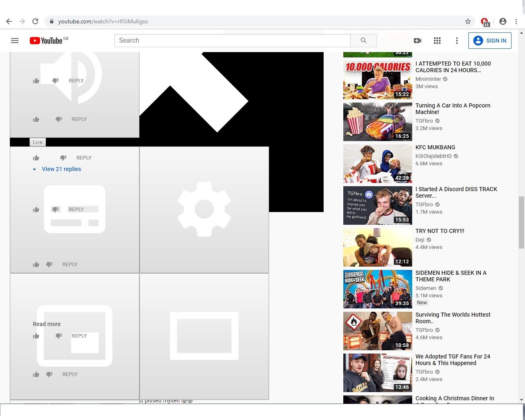The width and height of the screenshot is (525, 420).
Task: Open YouTube settings three-dot menu
Action: pyautogui.click(x=457, y=41)
